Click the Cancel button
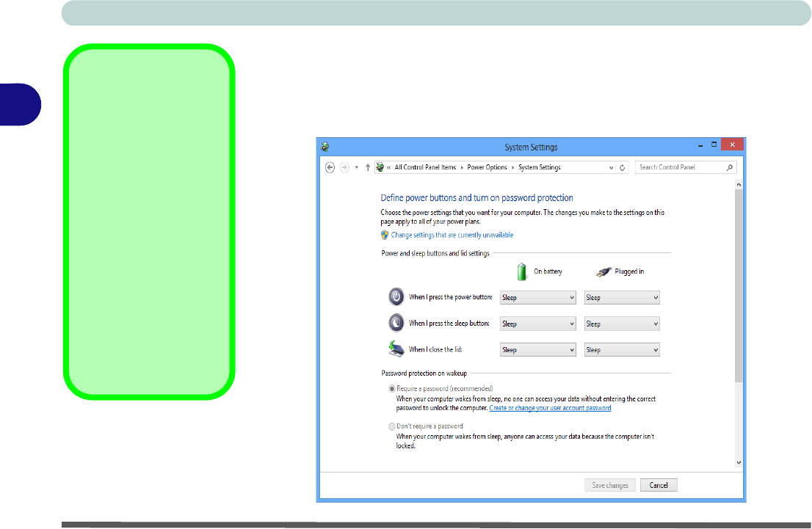The image size is (812, 529). click(x=659, y=485)
